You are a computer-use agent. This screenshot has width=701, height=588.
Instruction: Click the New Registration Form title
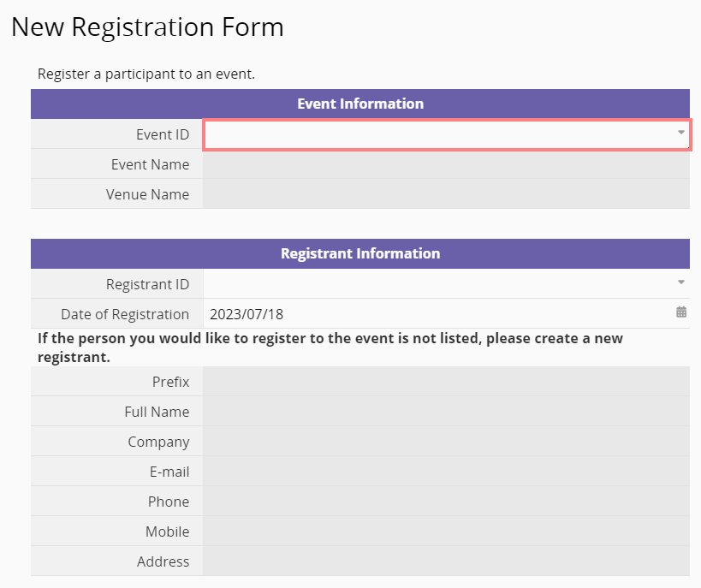(147, 27)
